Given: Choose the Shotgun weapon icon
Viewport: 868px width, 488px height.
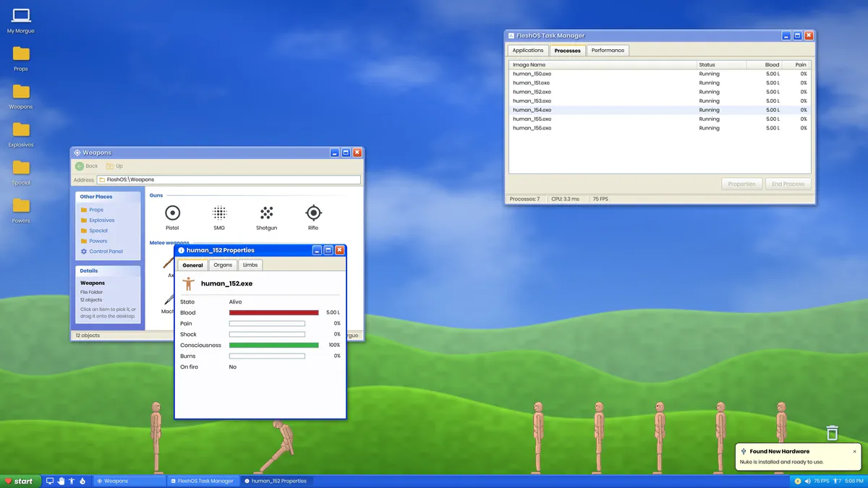Looking at the screenshot, I should click(x=266, y=213).
